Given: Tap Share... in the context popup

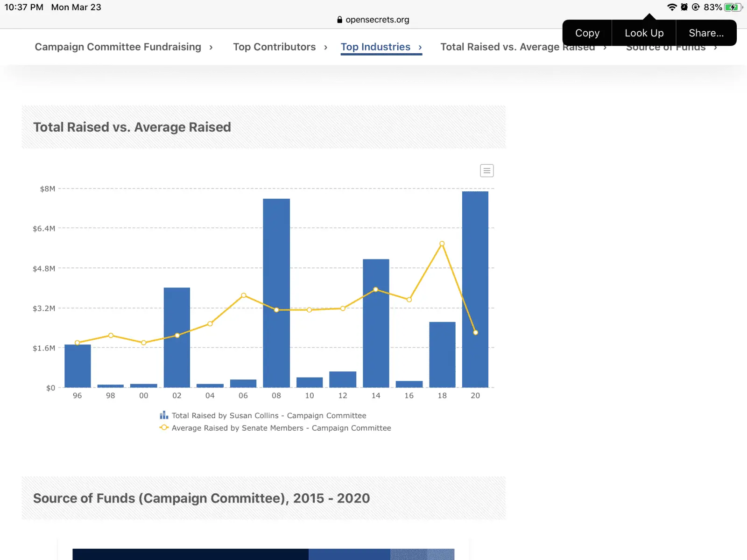Looking at the screenshot, I should (x=706, y=33).
